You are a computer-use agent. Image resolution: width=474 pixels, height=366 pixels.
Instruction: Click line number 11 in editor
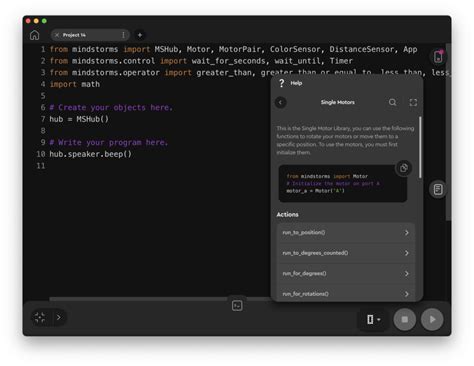point(41,166)
